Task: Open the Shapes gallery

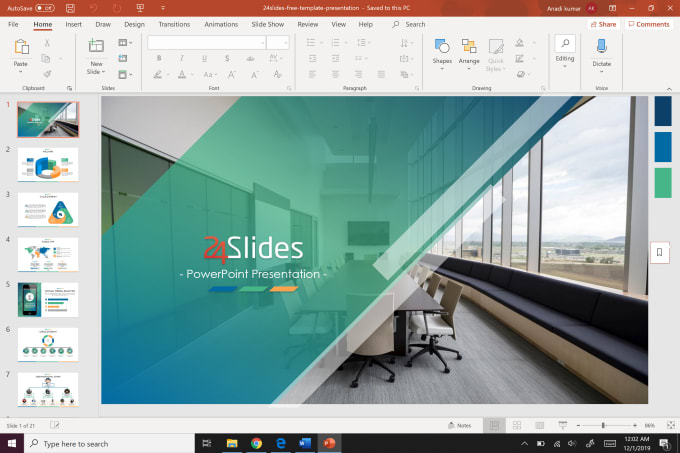Action: pos(442,52)
